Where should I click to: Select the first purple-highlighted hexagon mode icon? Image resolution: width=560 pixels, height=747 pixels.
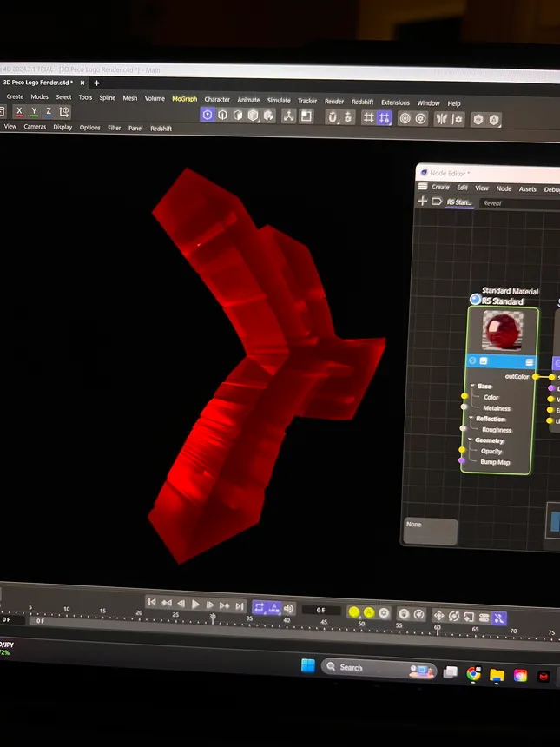click(208, 116)
